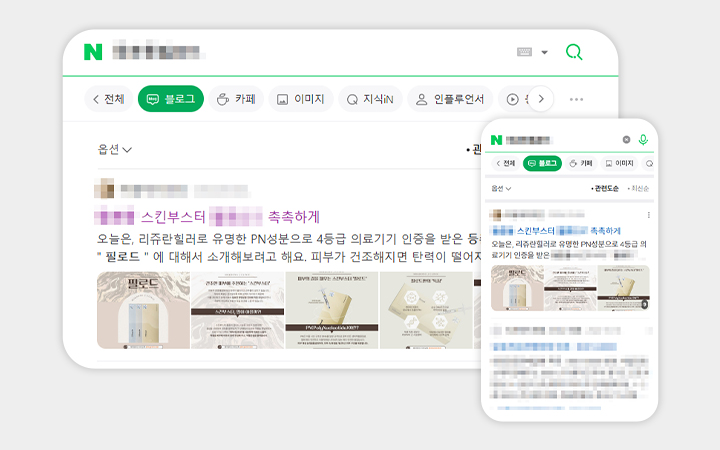Click the Naver logo in mobile view
The image size is (720, 450).
(x=495, y=139)
